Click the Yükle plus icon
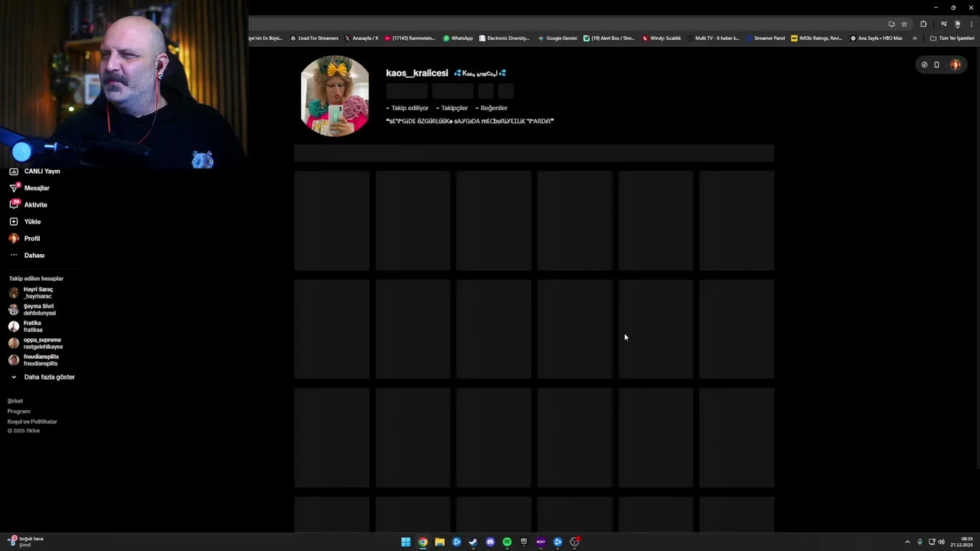The height and width of the screenshot is (551, 980). tap(14, 222)
